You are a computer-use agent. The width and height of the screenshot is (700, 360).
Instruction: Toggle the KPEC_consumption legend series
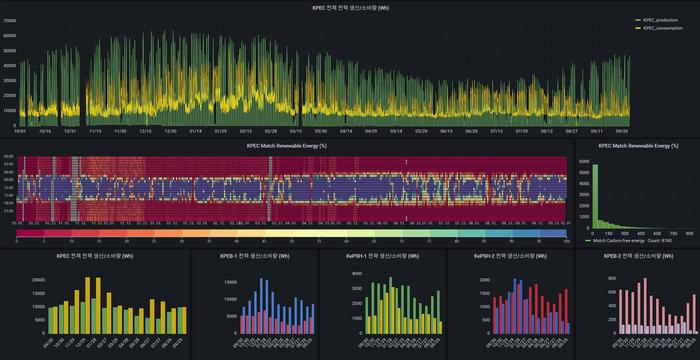662,28
